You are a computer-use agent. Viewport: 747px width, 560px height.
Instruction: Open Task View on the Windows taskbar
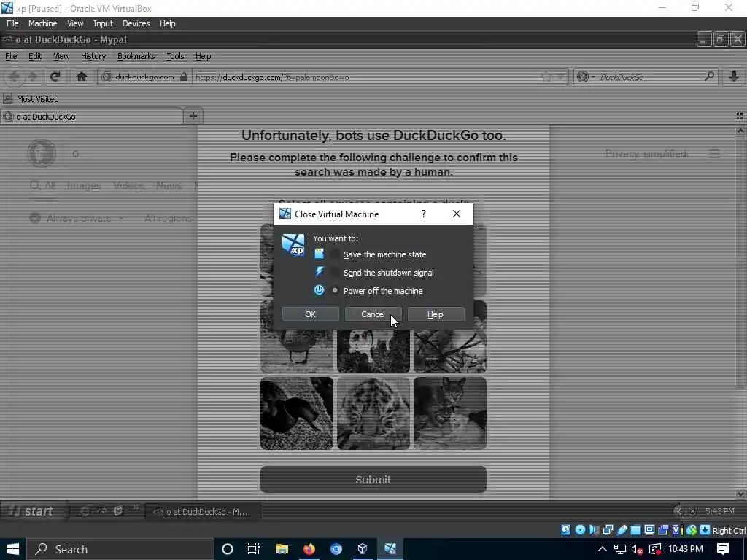pos(253,549)
